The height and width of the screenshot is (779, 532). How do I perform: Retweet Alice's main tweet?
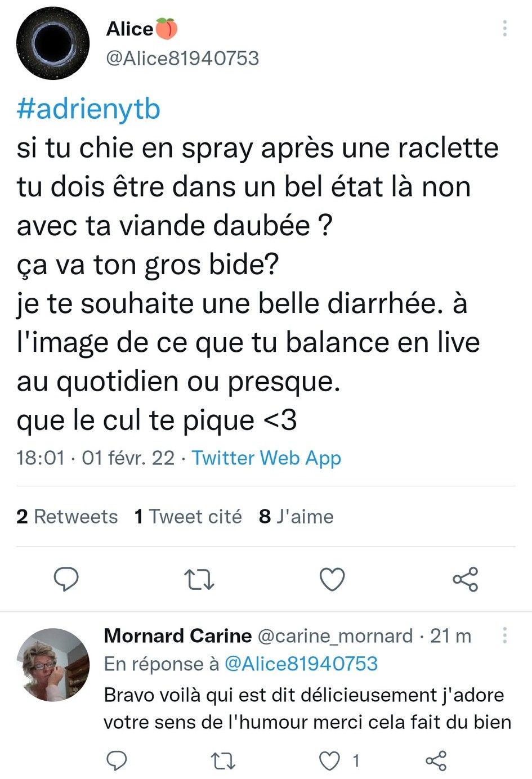pyautogui.click(x=199, y=579)
